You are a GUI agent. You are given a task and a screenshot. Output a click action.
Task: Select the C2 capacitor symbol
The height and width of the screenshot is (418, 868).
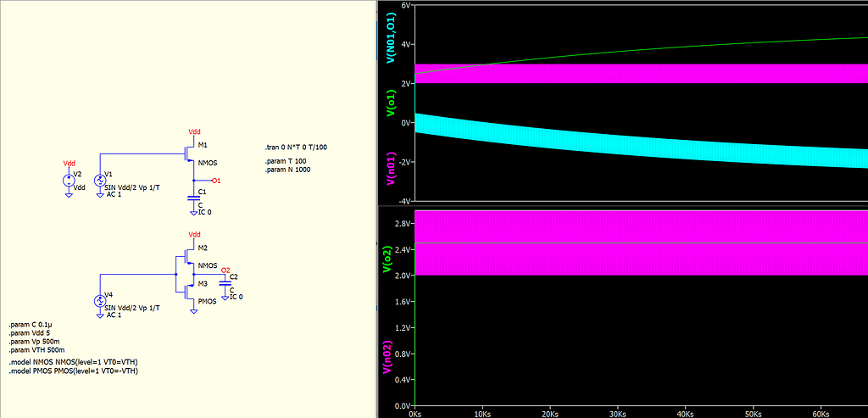tap(225, 286)
